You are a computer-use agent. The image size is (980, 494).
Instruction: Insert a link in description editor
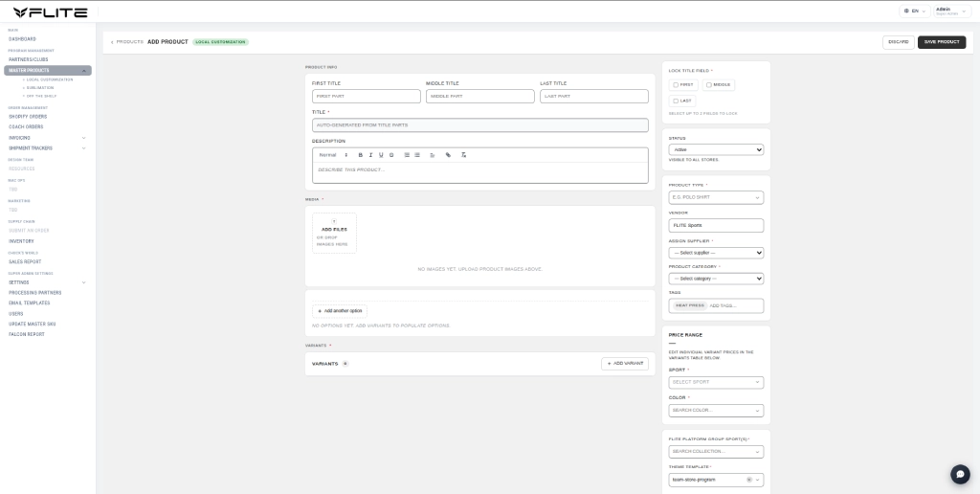coord(448,155)
